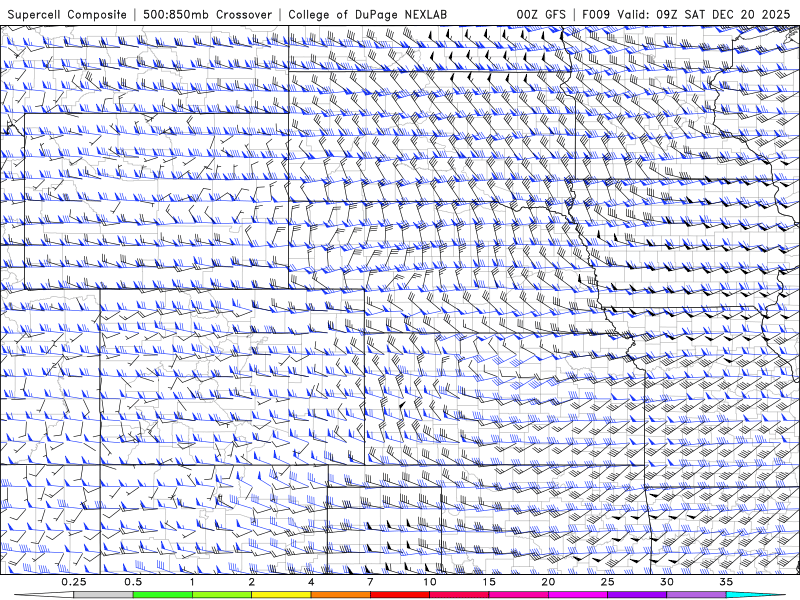The image size is (800, 600).
Task: Click the '1' legend value
Action: [192, 582]
